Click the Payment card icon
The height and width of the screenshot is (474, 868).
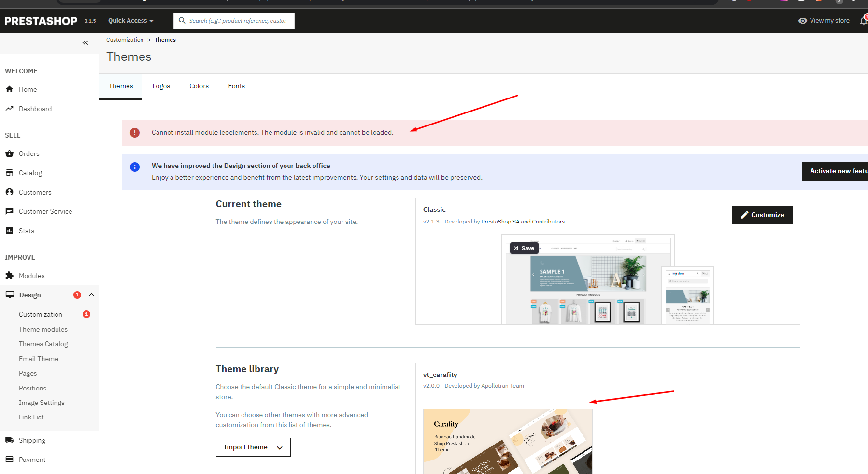point(9,460)
